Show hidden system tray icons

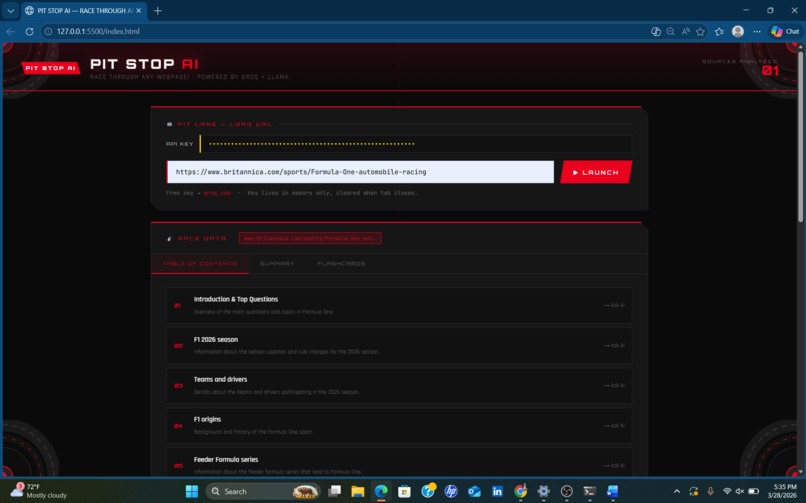(x=676, y=491)
